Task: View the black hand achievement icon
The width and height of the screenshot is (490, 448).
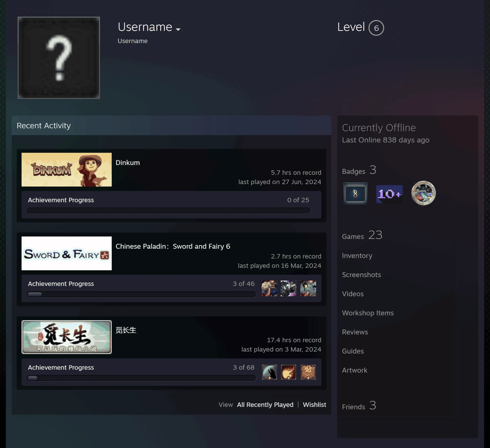Action: [x=269, y=372]
